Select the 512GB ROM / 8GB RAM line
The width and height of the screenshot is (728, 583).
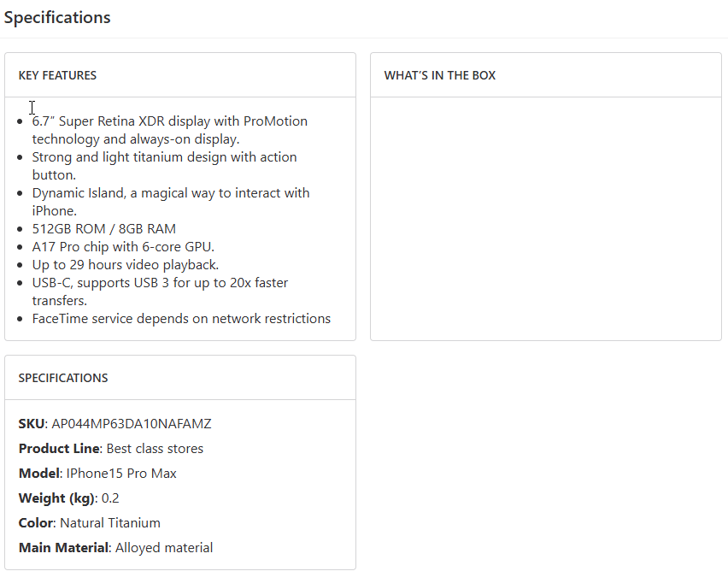[x=103, y=229]
